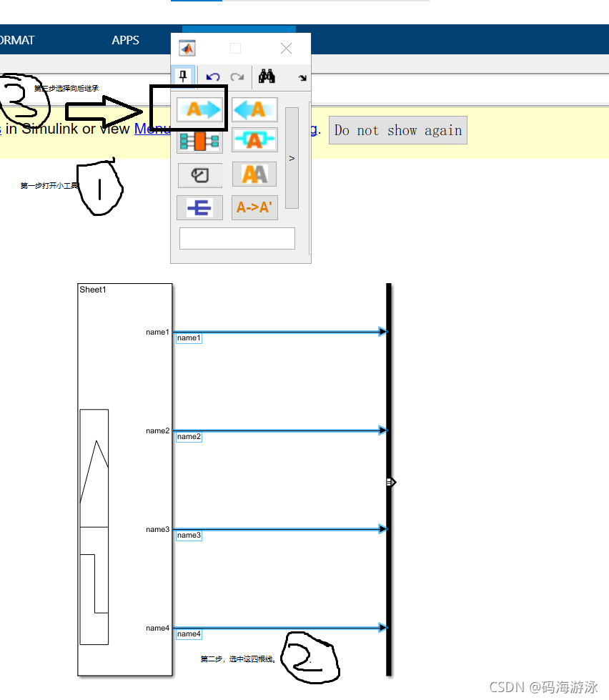Click the triangle waveform preview in Sheet1

[x=94, y=468]
